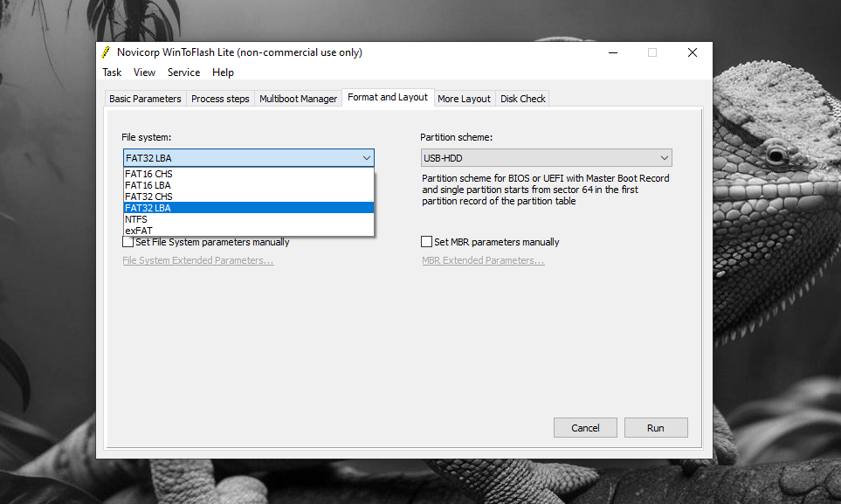The height and width of the screenshot is (504, 841).
Task: Click the WinToFlash pencil app icon
Action: point(106,52)
